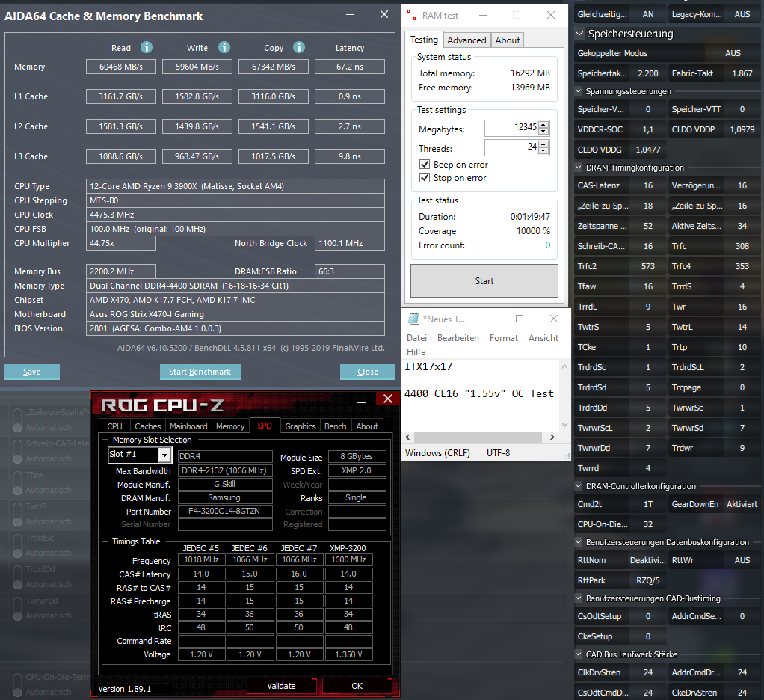Collapse Benutzersteuerungen CAD-Bustiming section
The image size is (764, 700).
coord(579,598)
